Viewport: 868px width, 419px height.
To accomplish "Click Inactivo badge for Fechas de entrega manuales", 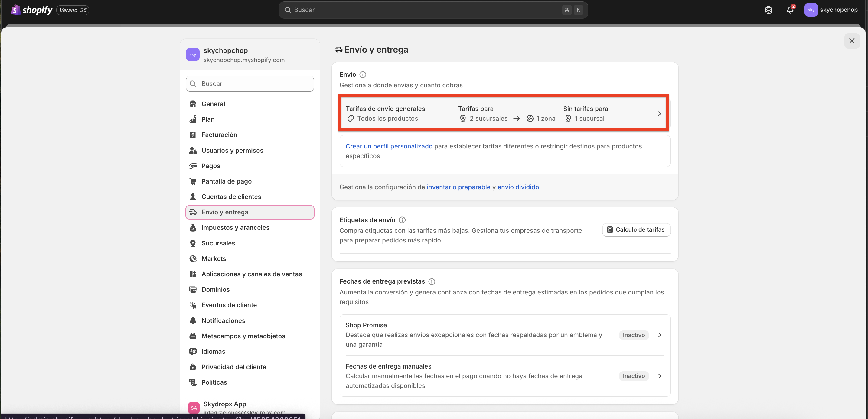I will click(634, 376).
